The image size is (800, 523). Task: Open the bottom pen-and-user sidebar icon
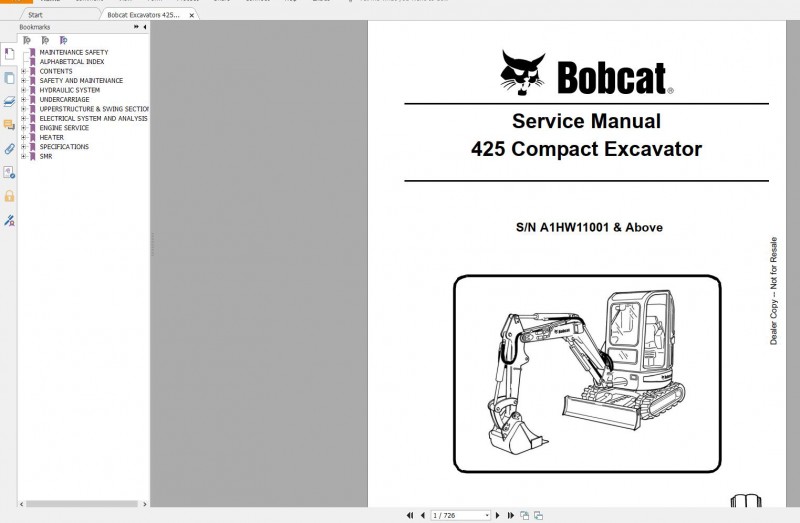9,220
